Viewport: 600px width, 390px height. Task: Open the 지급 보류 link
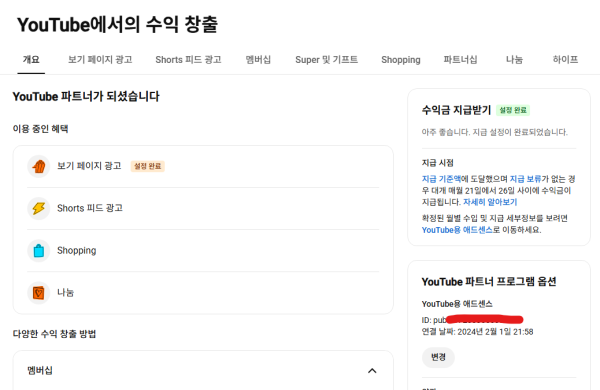[x=525, y=179]
